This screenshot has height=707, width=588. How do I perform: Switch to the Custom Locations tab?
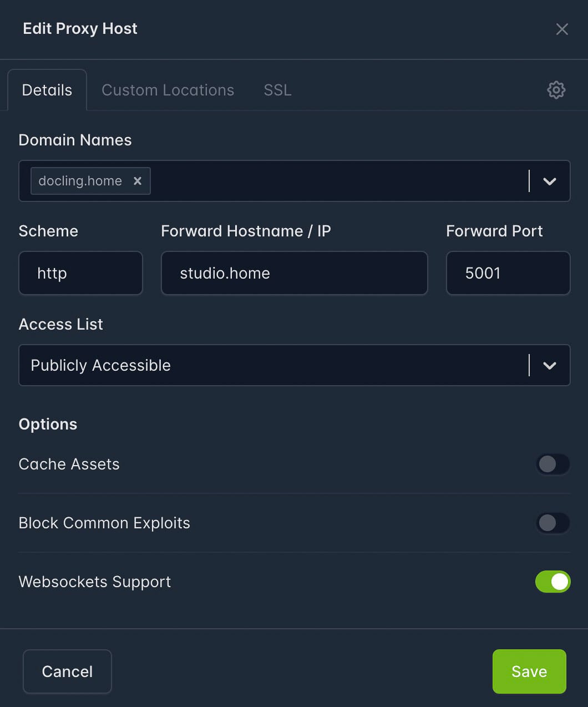[168, 90]
